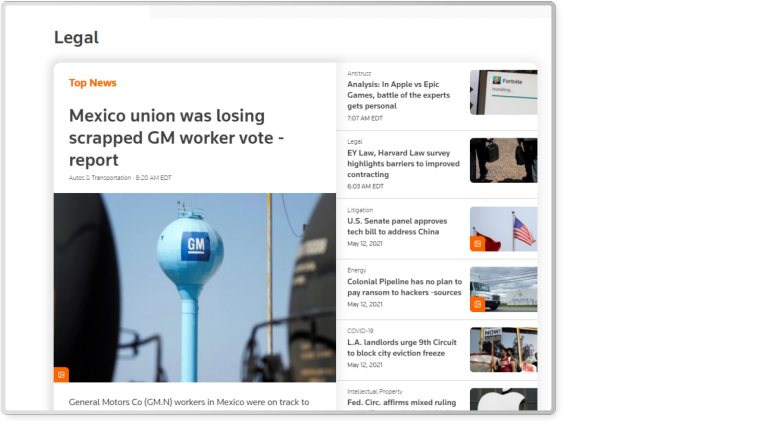Click the Top News section label
The height and width of the screenshot is (432, 768).
click(x=92, y=83)
